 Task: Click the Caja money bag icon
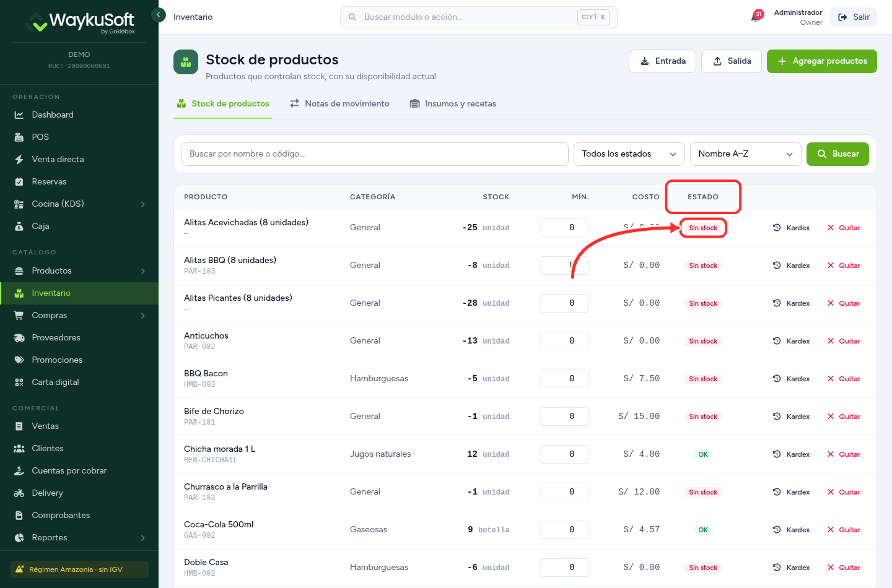click(x=19, y=227)
